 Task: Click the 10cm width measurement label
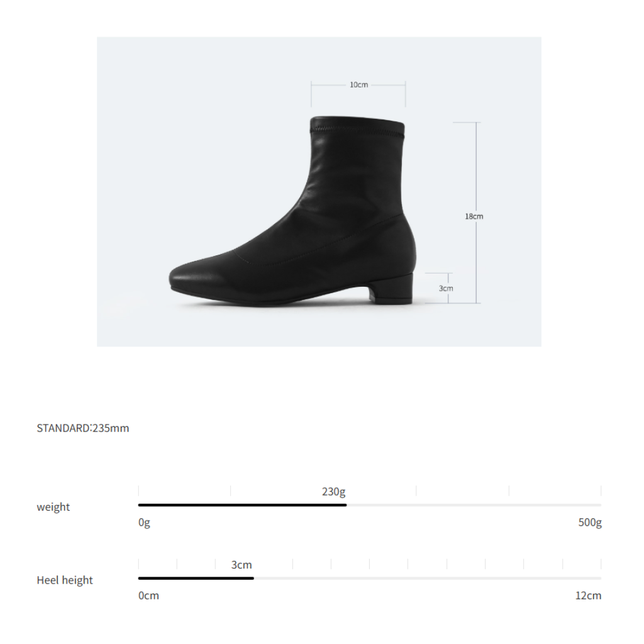point(358,85)
